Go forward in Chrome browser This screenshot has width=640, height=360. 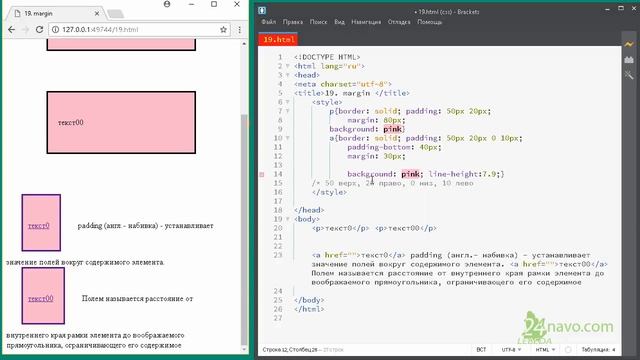[x=25, y=29]
